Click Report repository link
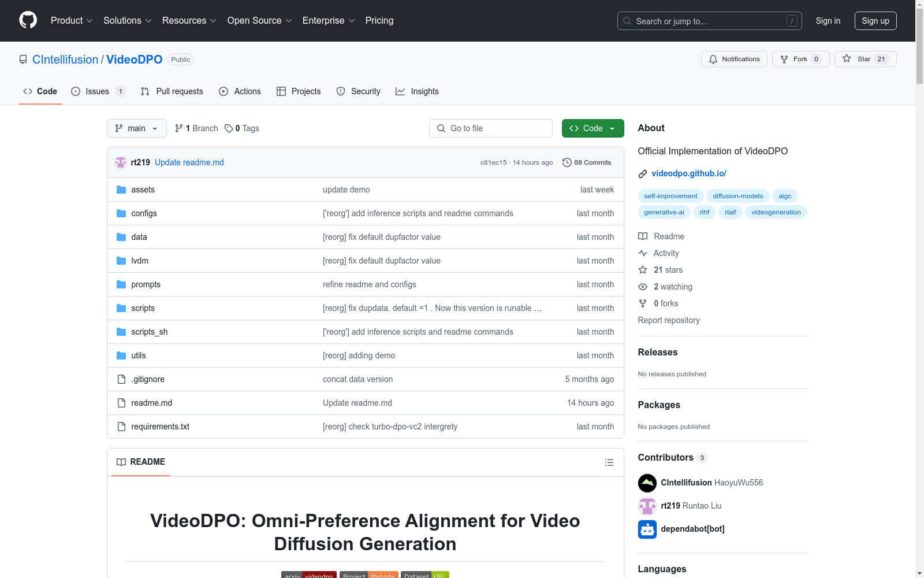924x578 pixels. [669, 320]
